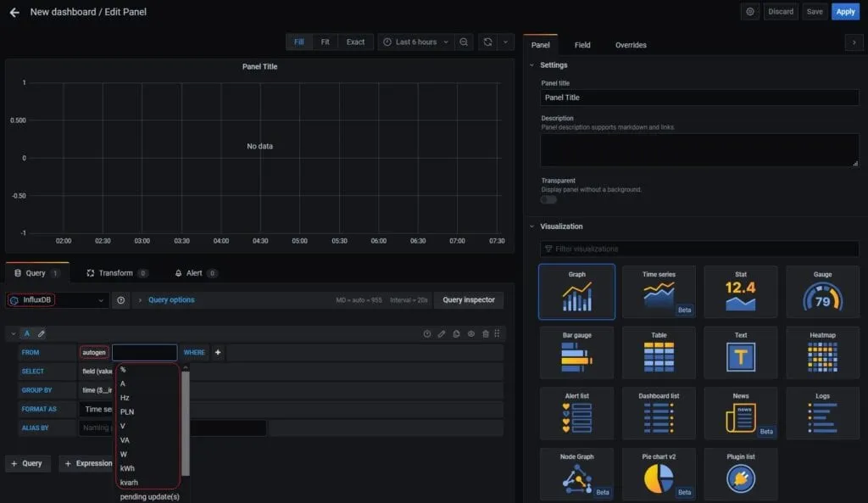868x503 pixels.
Task: Switch to the Transform tab
Action: (x=117, y=273)
